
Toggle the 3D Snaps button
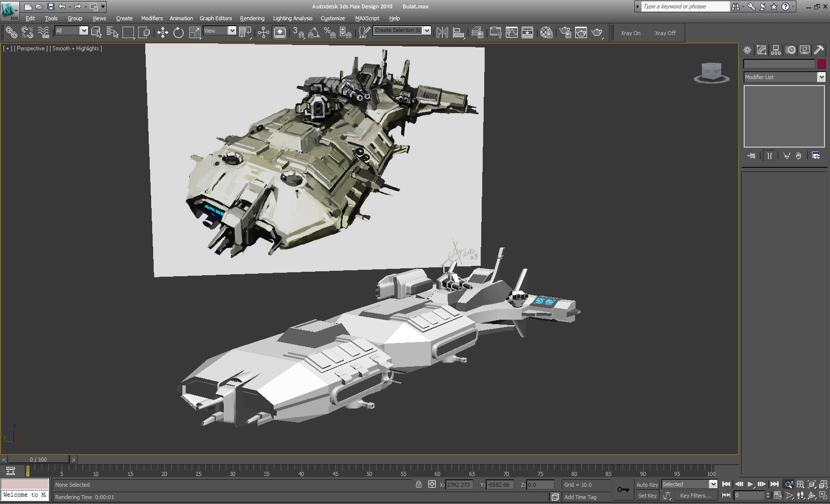(x=298, y=33)
